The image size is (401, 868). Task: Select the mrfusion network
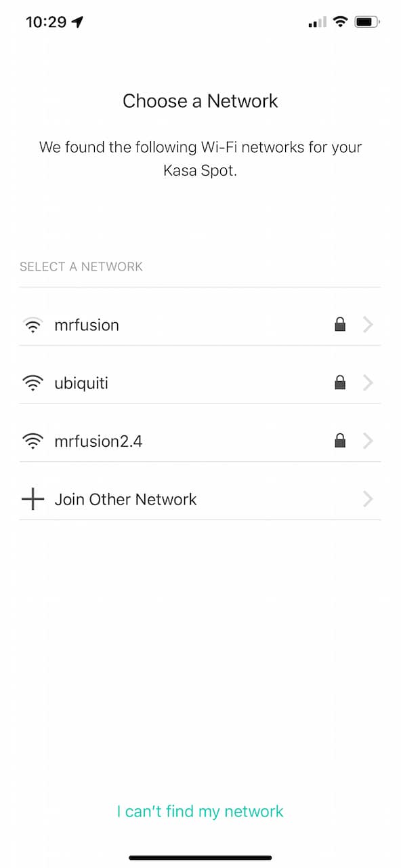(x=200, y=325)
